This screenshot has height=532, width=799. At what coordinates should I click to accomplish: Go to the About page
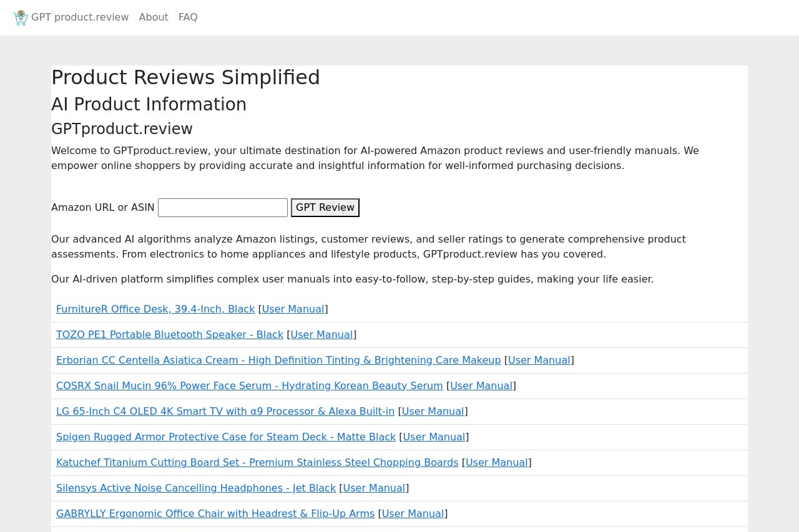(x=154, y=17)
